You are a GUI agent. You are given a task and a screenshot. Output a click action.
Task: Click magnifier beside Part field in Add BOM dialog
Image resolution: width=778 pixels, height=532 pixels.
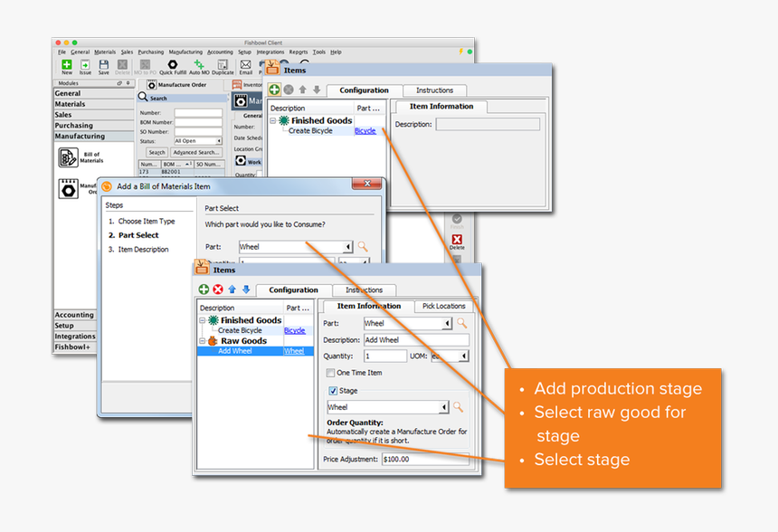coord(363,246)
